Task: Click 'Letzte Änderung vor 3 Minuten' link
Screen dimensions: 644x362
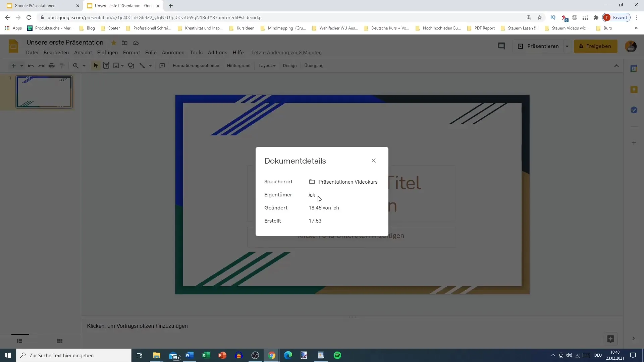Action: tap(286, 52)
